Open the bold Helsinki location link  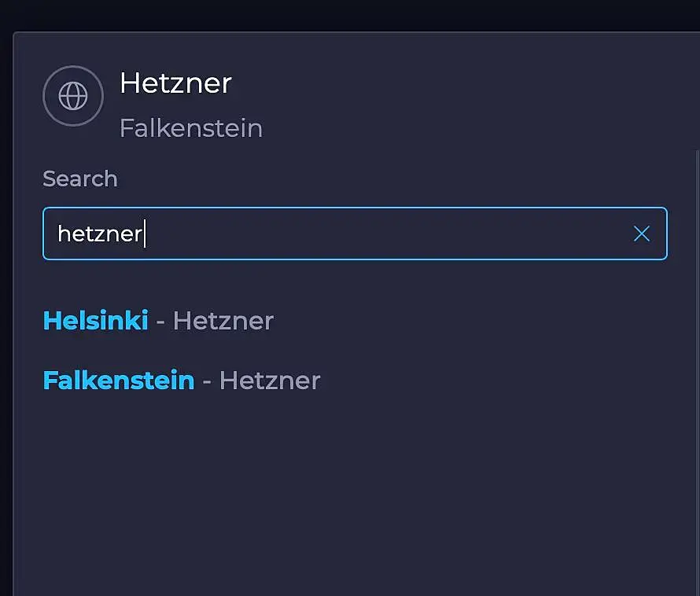[x=95, y=321]
